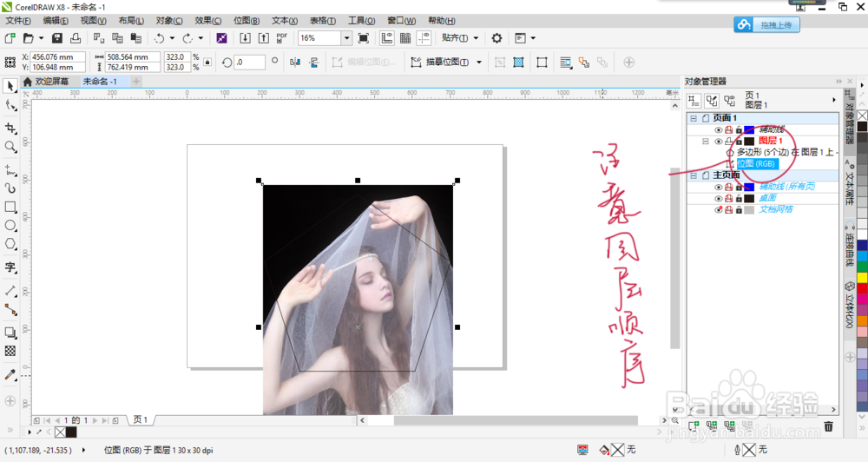Toggle Show Object Properties in Object Manager
This screenshot has width=868, height=462.
point(694,100)
